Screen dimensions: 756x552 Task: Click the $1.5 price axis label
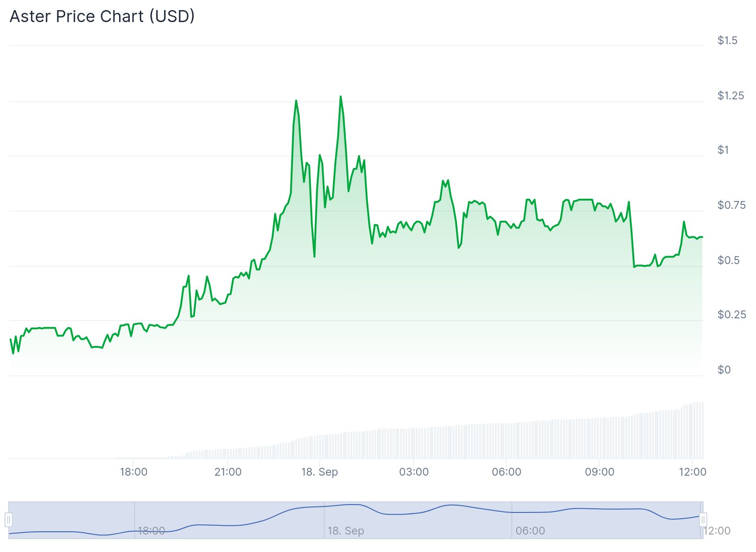click(x=727, y=40)
